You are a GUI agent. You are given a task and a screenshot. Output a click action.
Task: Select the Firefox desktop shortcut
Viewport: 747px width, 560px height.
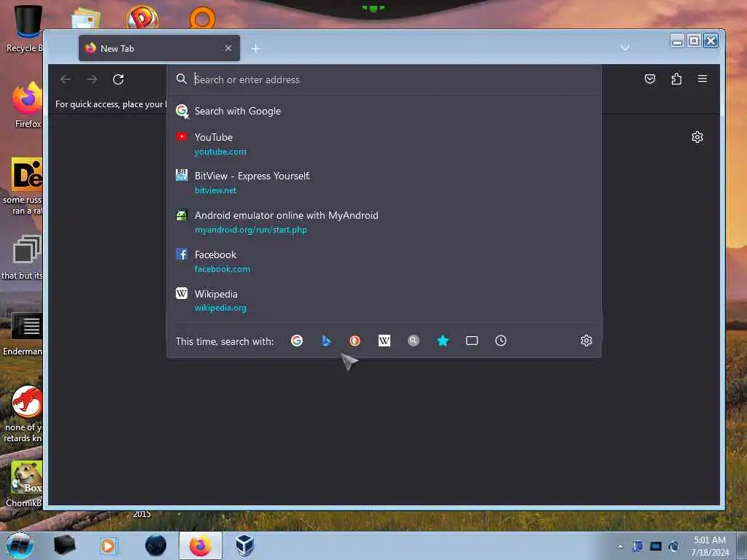click(x=28, y=106)
